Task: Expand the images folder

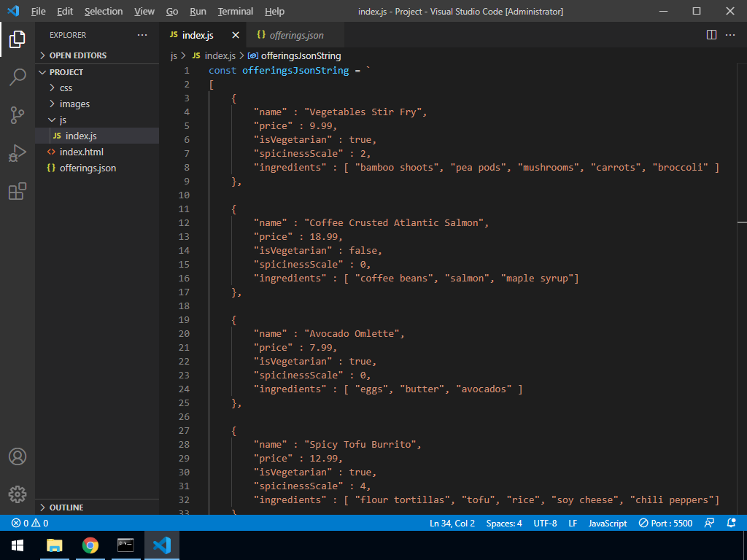Action: coord(74,104)
